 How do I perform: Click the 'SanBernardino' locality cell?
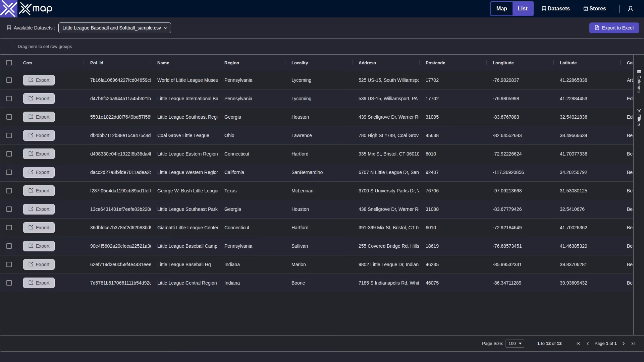point(319,172)
